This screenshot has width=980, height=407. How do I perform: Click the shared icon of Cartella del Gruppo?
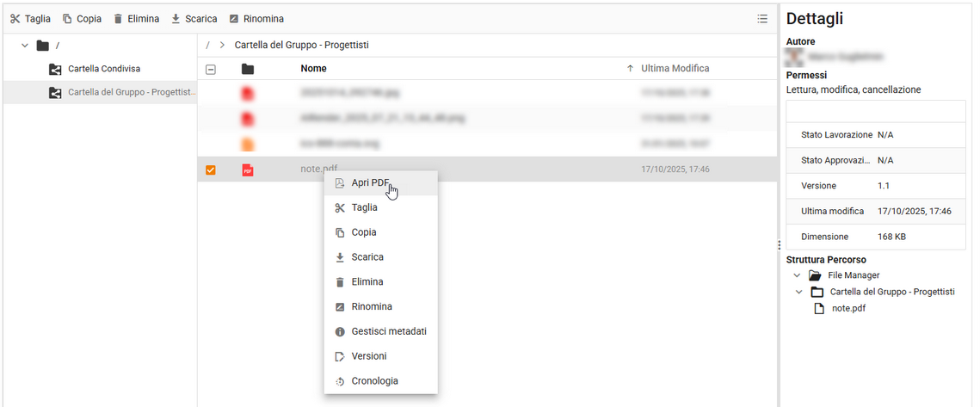tap(55, 93)
